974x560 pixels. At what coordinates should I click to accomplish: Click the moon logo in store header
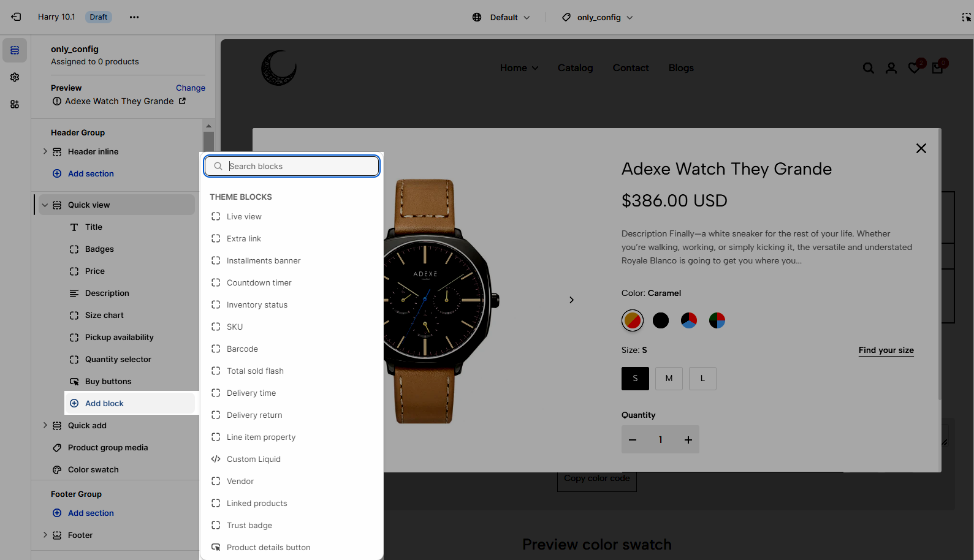(x=279, y=68)
